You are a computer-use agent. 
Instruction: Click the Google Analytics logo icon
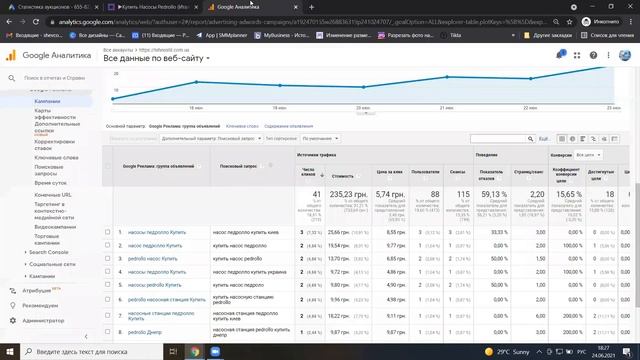(x=11, y=55)
